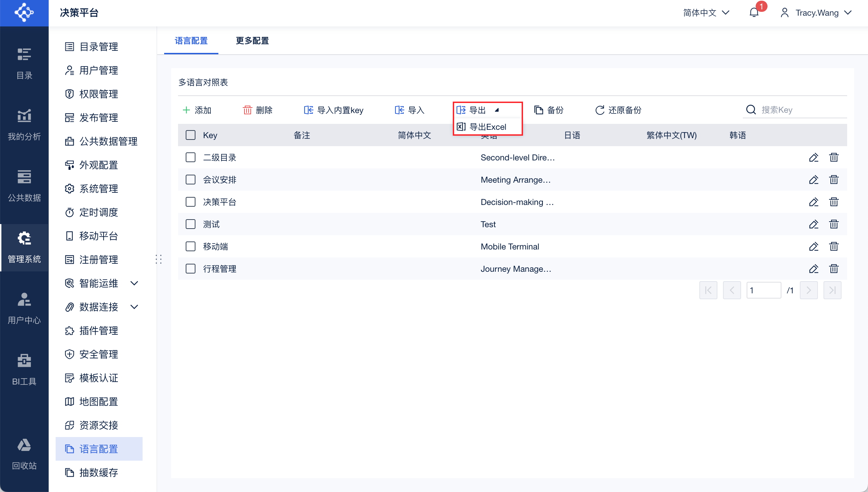Click edit pencil for 二级目录 row
Screen dimensions: 868x492
[813, 158]
